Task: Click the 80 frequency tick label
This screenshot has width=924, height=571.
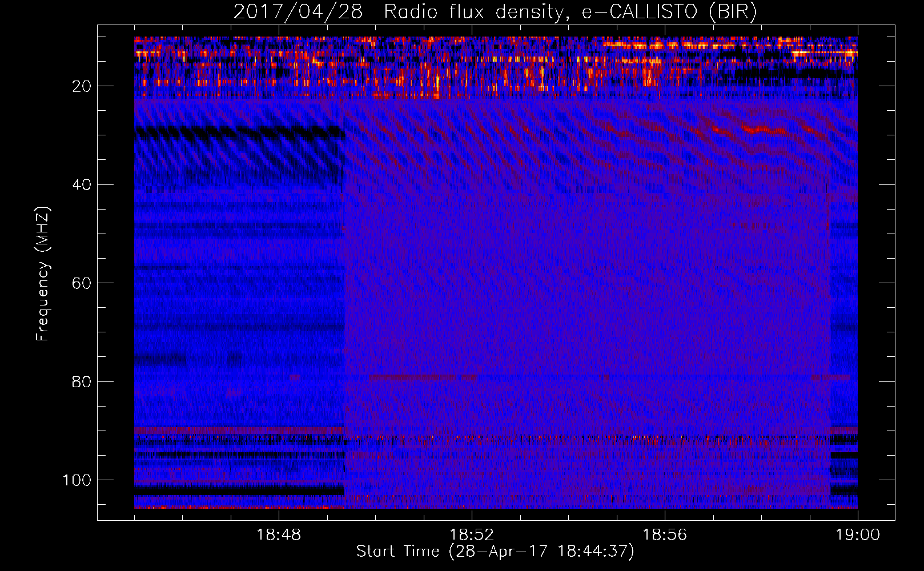Action: pos(82,381)
